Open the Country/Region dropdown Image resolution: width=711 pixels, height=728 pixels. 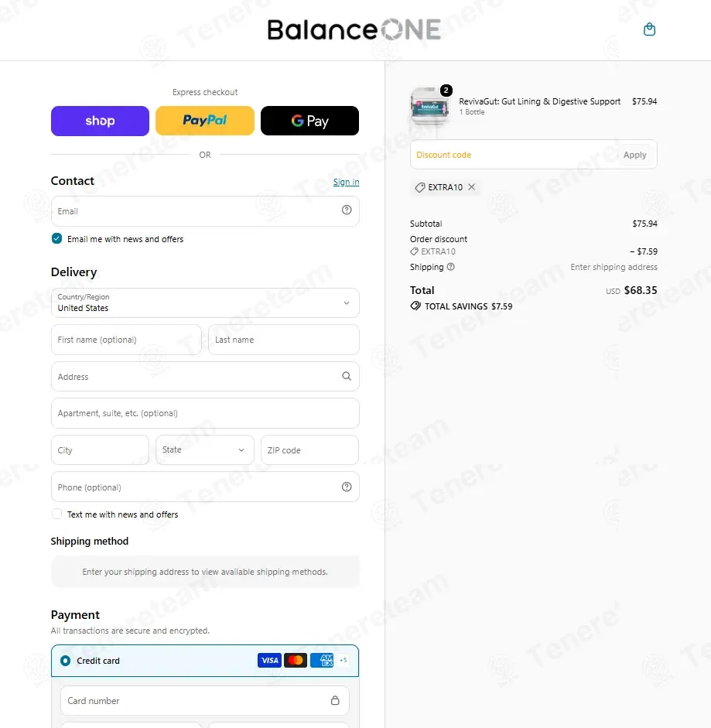(205, 302)
